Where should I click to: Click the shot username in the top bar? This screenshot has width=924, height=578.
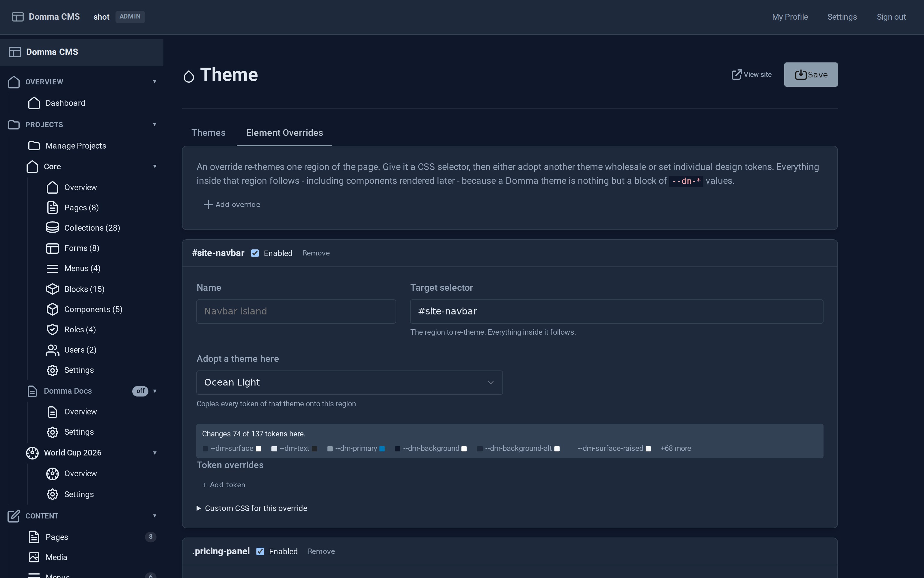point(102,17)
